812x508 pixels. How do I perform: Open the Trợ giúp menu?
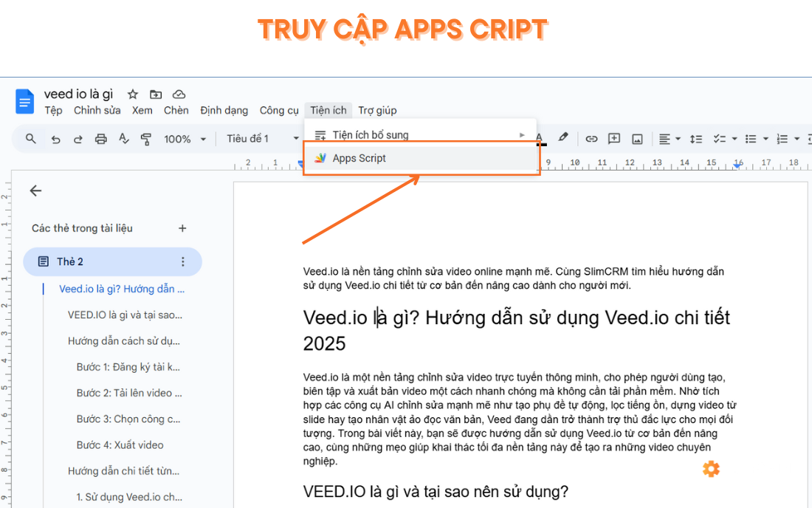click(x=377, y=110)
